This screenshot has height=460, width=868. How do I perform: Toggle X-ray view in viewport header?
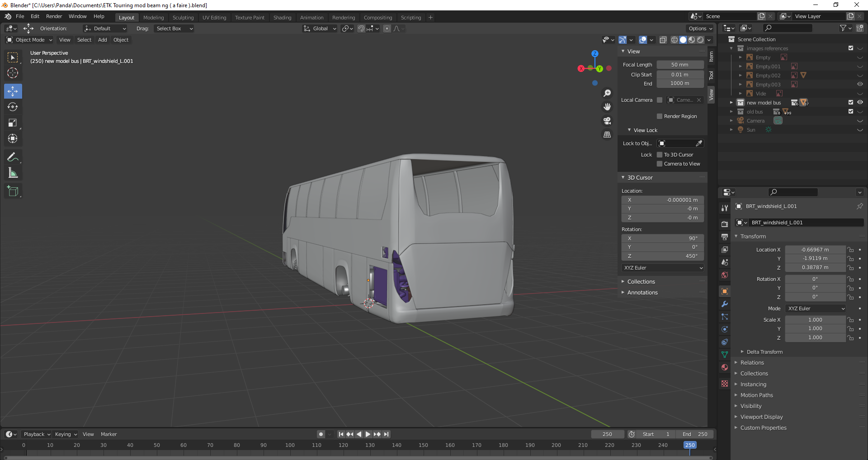663,40
